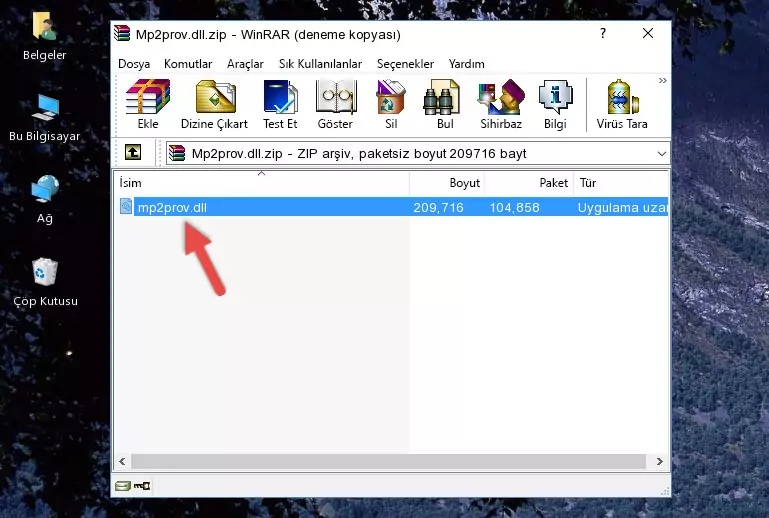This screenshot has width=769, height=518.
Task: Open the Araçlar menu
Action: tap(245, 64)
